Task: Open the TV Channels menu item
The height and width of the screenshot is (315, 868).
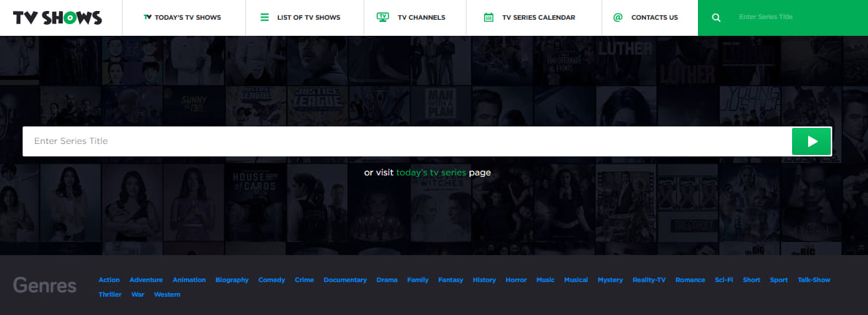Action: [421, 18]
